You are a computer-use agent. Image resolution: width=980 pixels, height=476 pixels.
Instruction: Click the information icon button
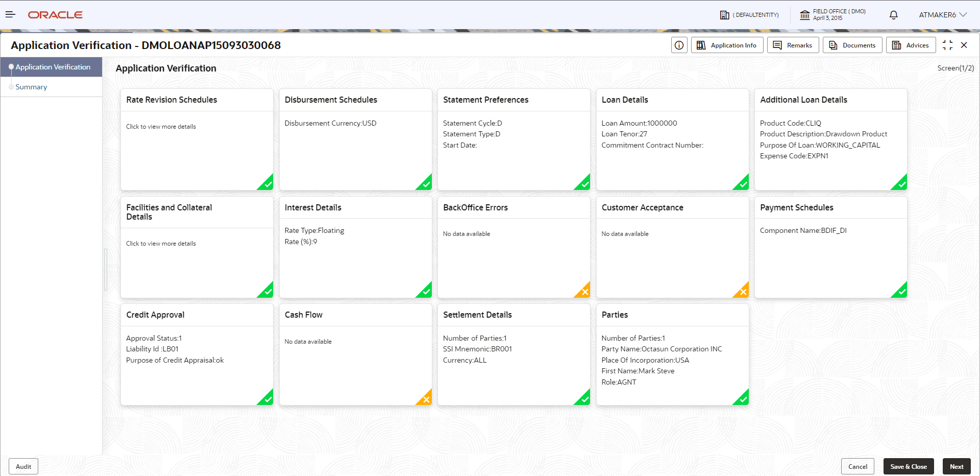(679, 45)
